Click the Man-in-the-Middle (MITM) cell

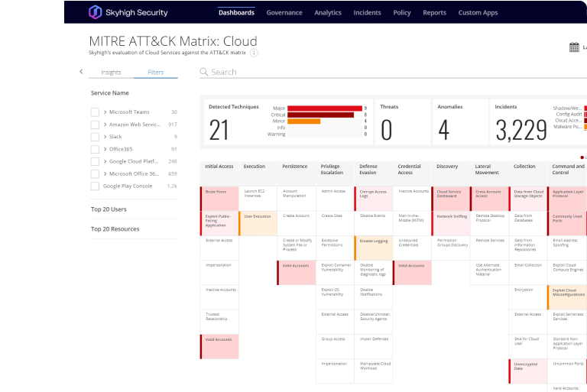tap(412, 223)
